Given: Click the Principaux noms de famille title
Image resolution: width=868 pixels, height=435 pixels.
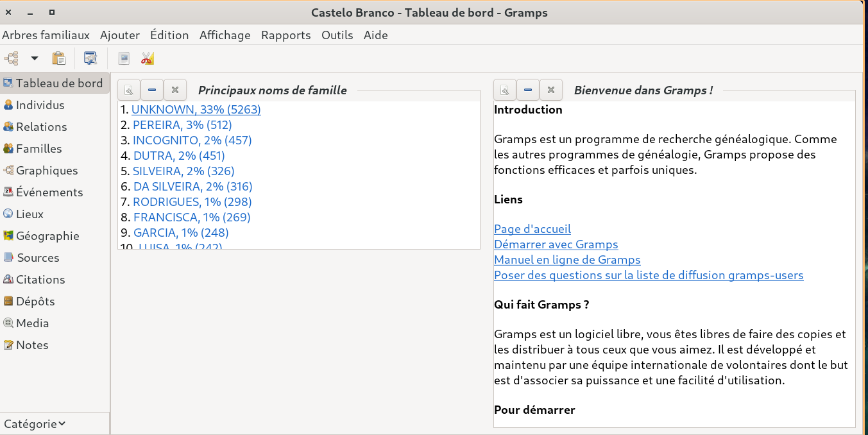Looking at the screenshot, I should click(273, 90).
